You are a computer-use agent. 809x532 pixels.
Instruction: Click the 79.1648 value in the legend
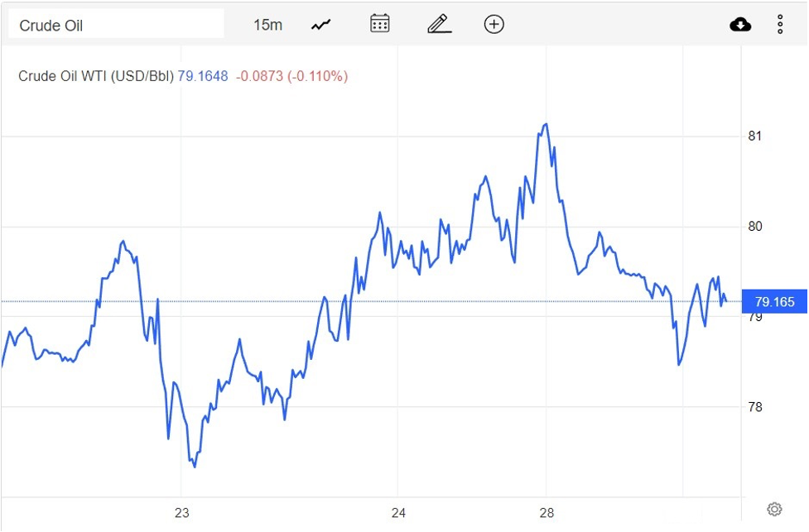pos(203,76)
